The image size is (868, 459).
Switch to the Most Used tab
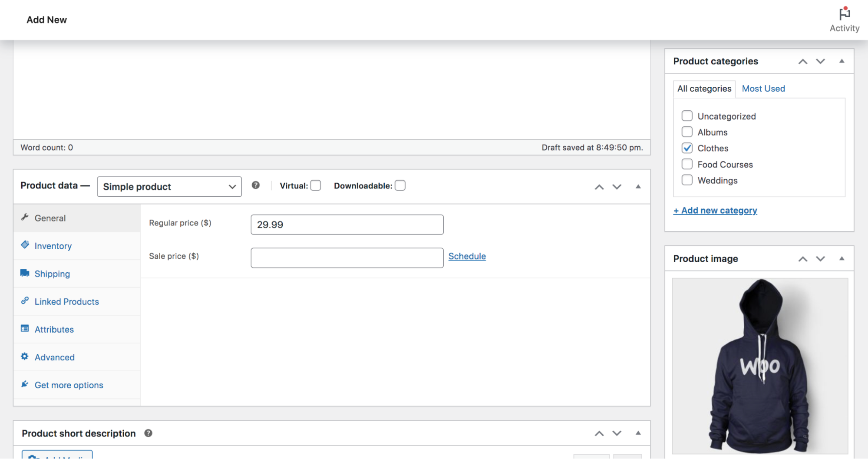coord(763,89)
